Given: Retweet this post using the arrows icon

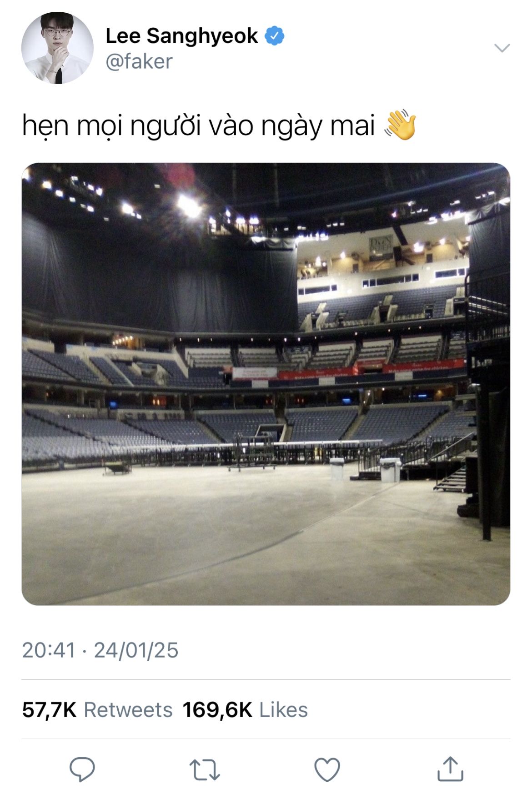Looking at the screenshot, I should (x=205, y=769).
